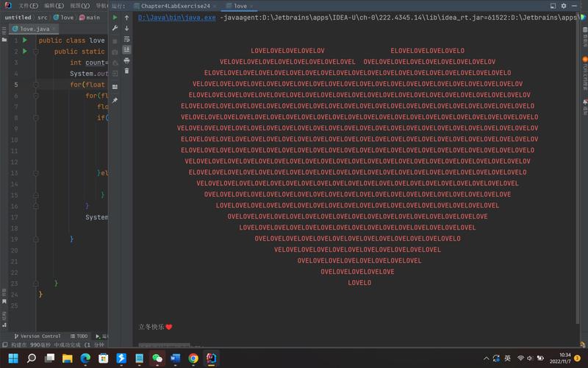Open the Version Control tool window
This screenshot has width=588, height=368.
pyautogui.click(x=37, y=336)
